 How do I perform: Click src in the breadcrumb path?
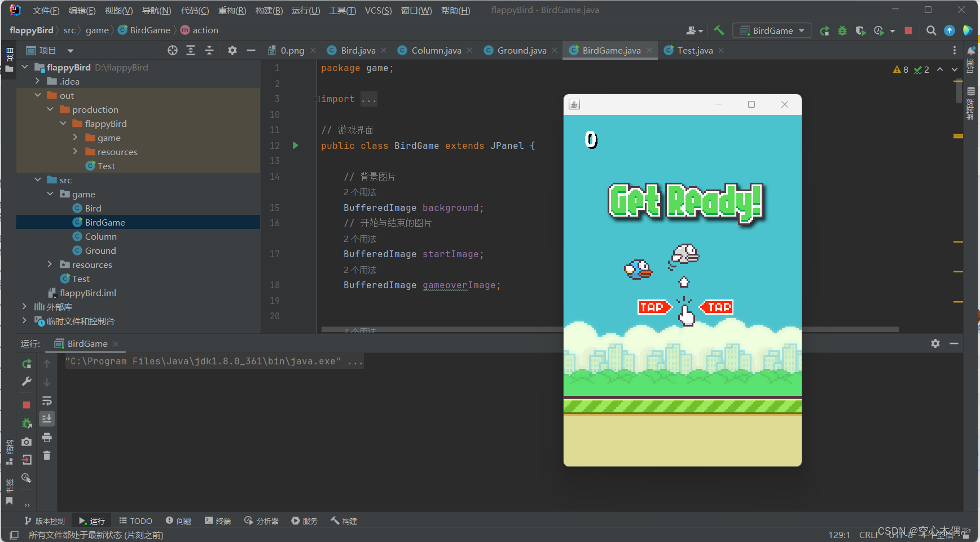click(x=69, y=30)
